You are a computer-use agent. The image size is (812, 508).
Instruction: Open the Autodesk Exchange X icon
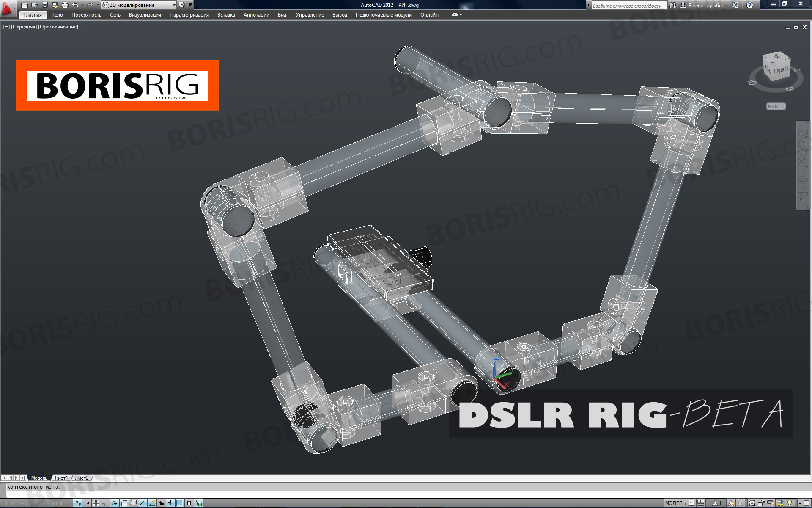pos(735,5)
